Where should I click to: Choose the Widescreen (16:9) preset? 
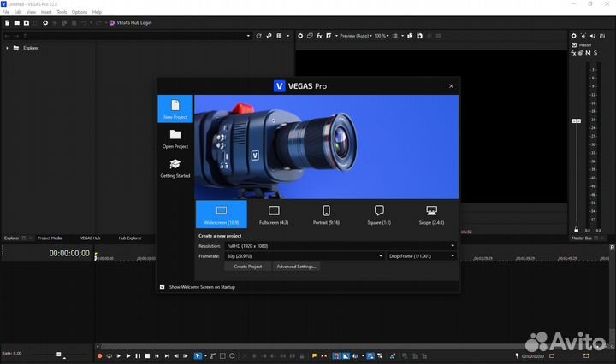[x=222, y=214]
